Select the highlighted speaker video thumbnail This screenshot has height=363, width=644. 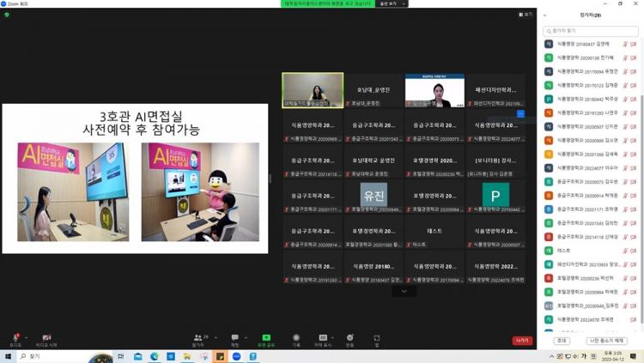pos(313,90)
